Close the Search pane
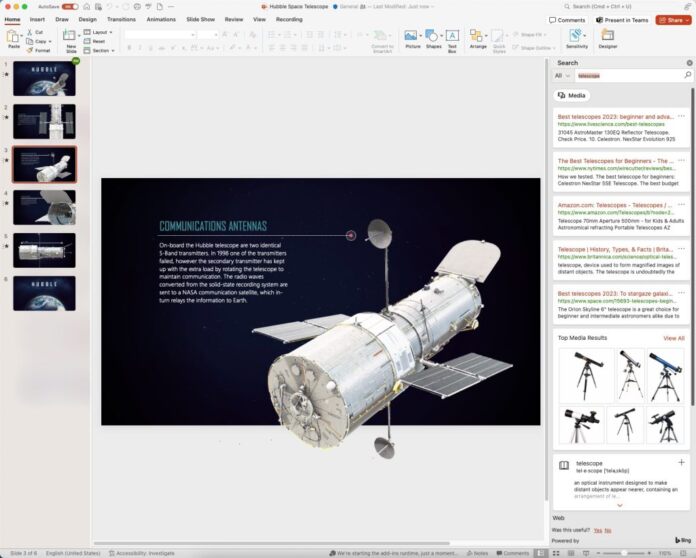The height and width of the screenshot is (558, 696). coord(689,63)
